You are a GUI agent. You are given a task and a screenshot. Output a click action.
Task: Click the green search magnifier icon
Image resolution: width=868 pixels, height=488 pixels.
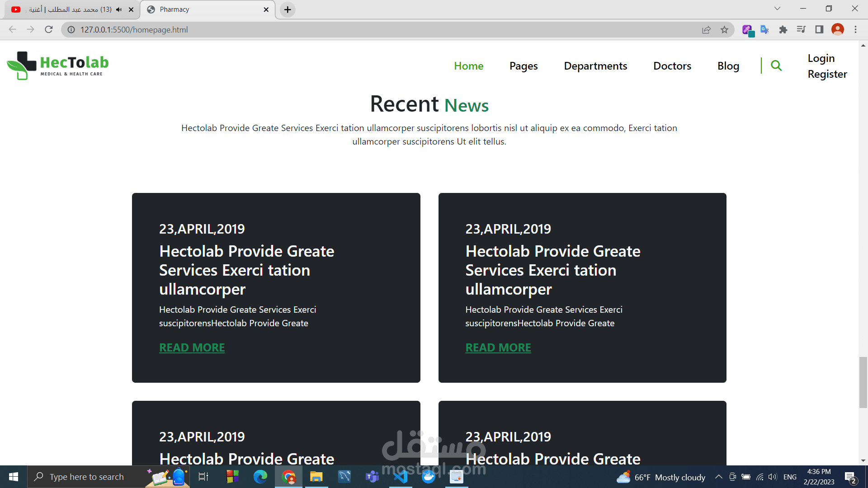click(x=776, y=66)
